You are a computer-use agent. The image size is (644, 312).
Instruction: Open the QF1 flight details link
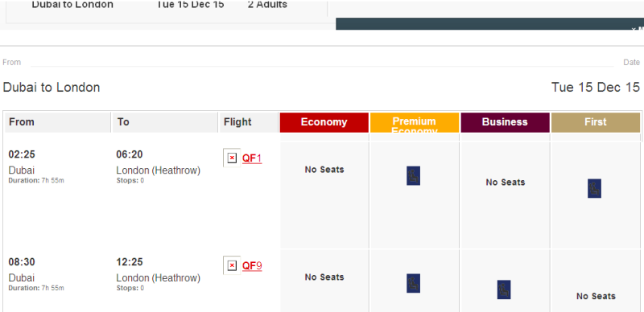click(x=252, y=158)
